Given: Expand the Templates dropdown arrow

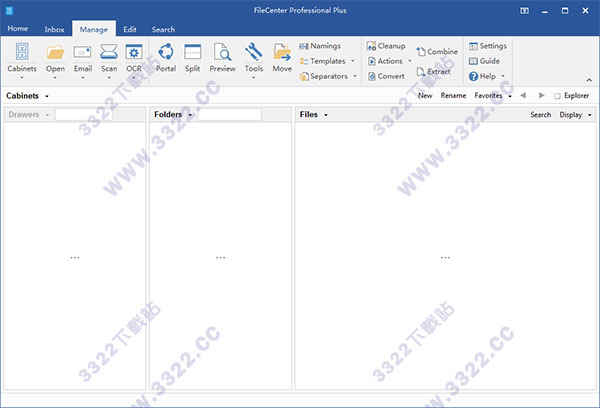Looking at the screenshot, I should tap(352, 61).
